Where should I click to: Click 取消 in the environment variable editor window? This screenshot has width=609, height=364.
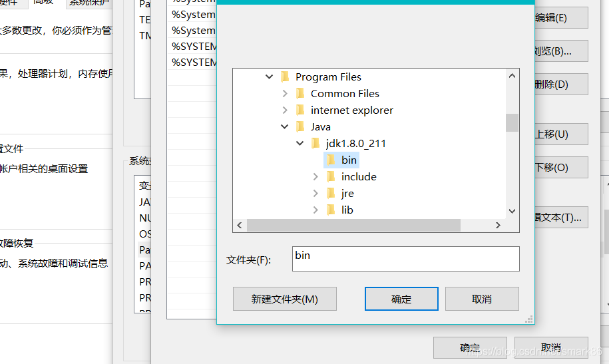(x=551, y=347)
